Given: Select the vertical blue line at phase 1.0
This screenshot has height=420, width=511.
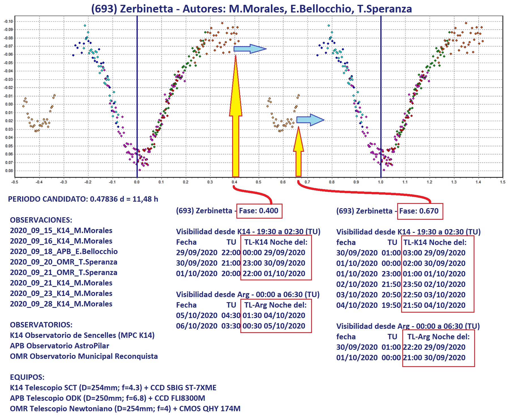Looking at the screenshot, I should (381, 85).
